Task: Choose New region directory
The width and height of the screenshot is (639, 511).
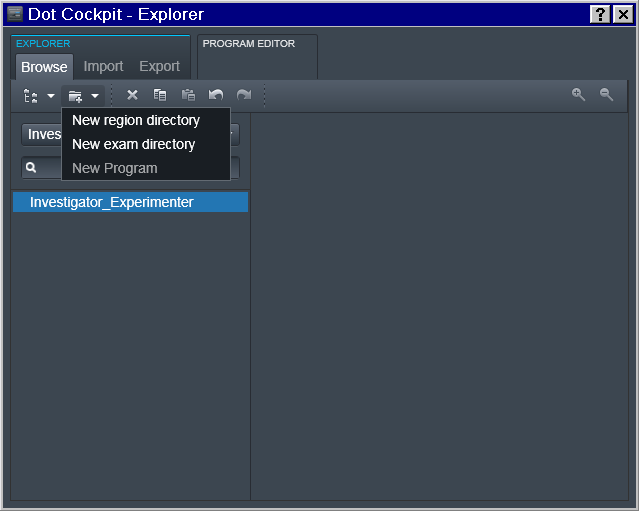Action: click(x=146, y=120)
